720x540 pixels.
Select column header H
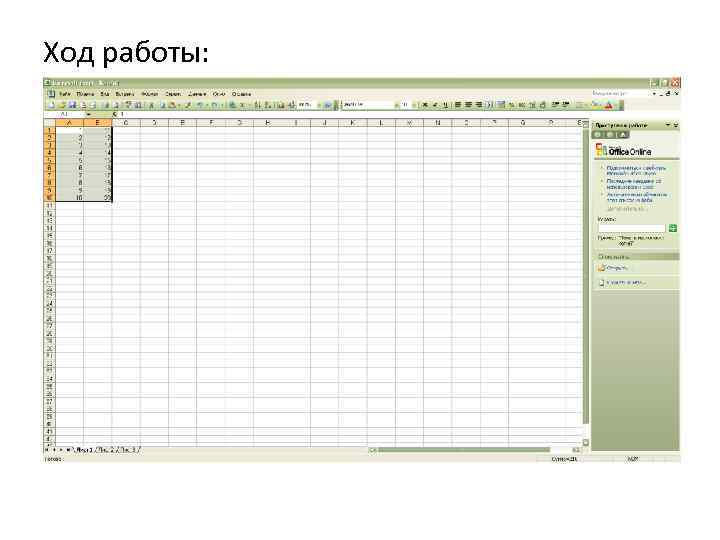tap(268, 123)
